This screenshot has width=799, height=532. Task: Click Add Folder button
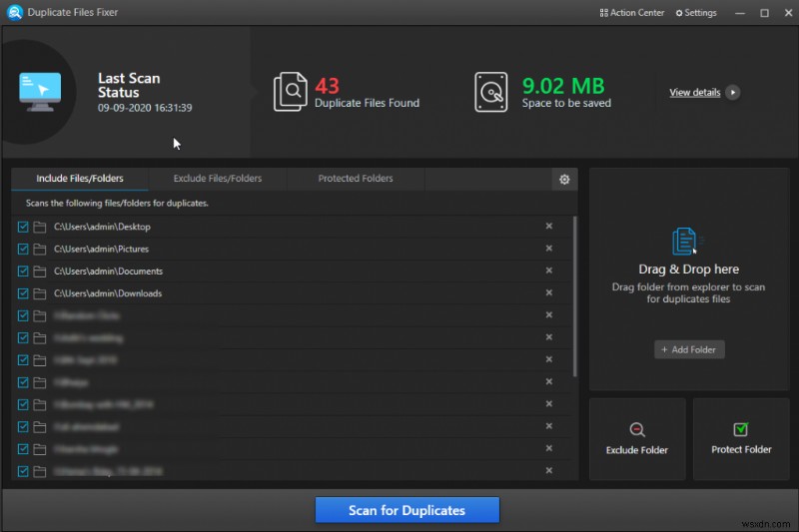[689, 349]
